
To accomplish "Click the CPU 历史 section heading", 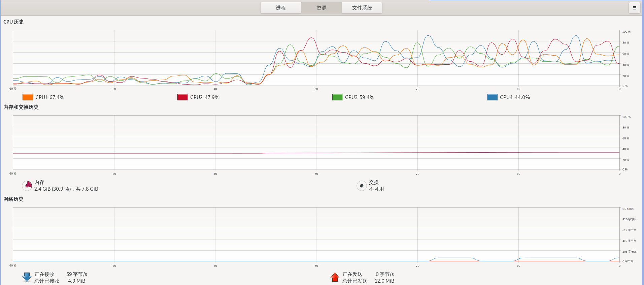I will 13,22.
